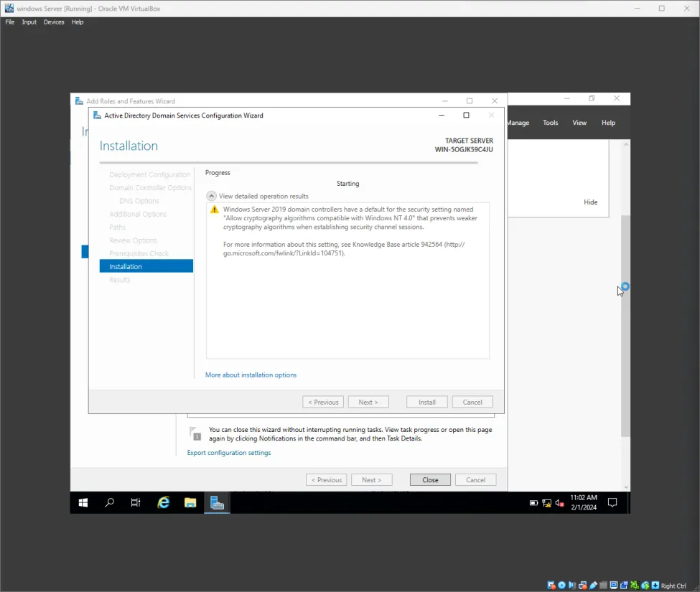Select DNS Options step

(x=139, y=201)
